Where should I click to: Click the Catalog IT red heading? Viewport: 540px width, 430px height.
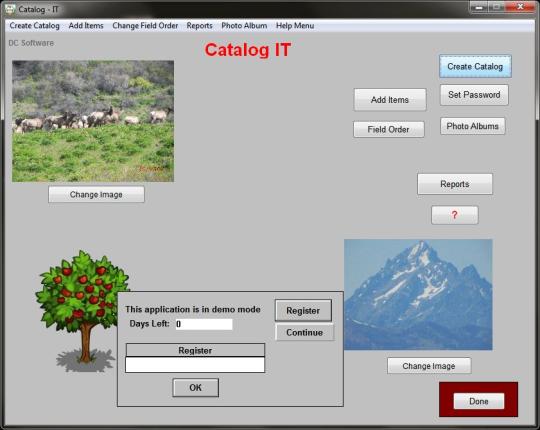point(248,50)
